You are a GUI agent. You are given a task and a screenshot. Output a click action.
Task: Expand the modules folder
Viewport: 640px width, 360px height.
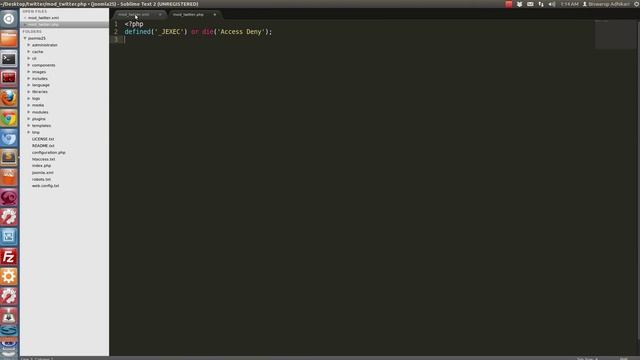coord(29,112)
